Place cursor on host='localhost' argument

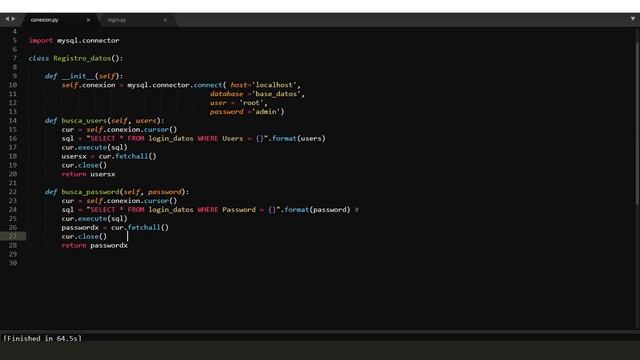[x=265, y=85]
